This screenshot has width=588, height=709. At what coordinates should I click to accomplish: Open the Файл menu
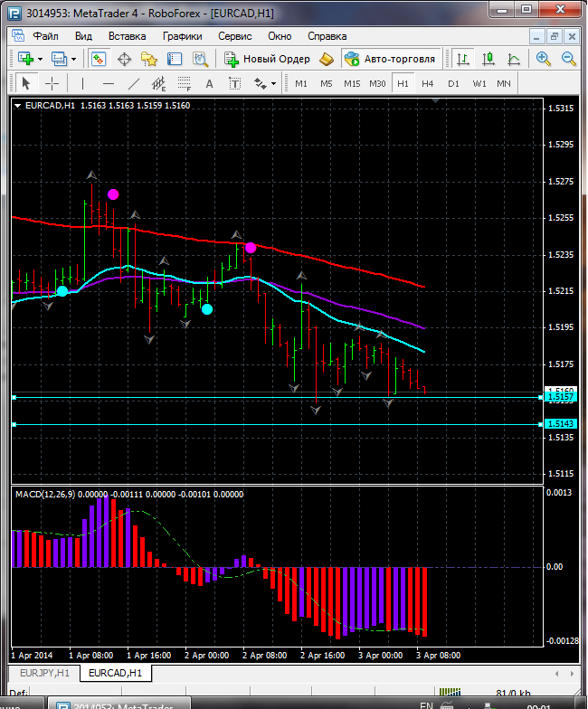(45, 36)
